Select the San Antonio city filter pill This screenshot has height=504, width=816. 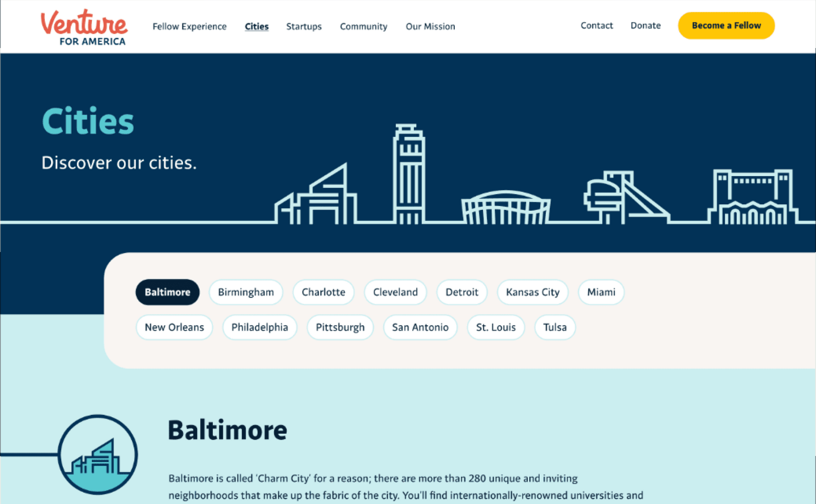420,327
